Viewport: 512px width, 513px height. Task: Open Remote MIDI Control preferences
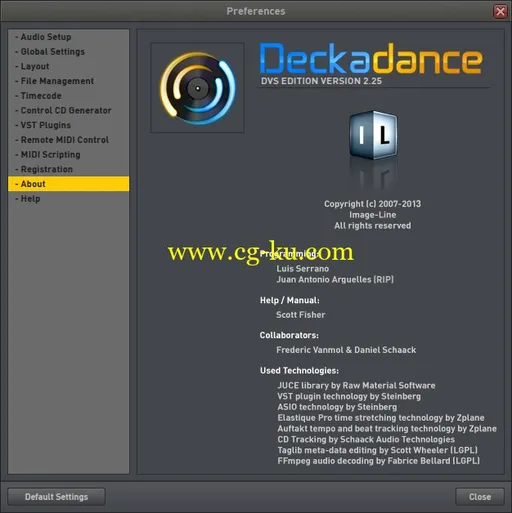pyautogui.click(x=69, y=140)
